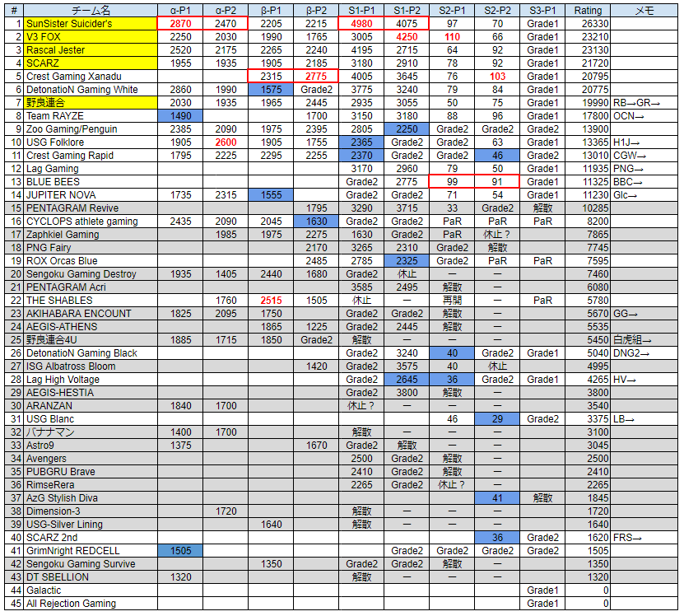Select the rating value 26330
The width and height of the screenshot is (684, 616).
click(588, 24)
